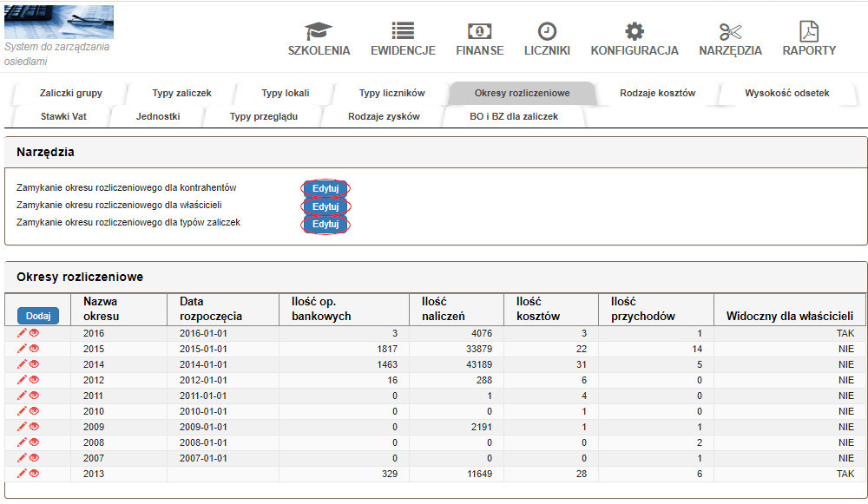Viewport: 868px width, 504px height.
Task: Edit the 2007 period with pencil icon
Action: coord(22,457)
